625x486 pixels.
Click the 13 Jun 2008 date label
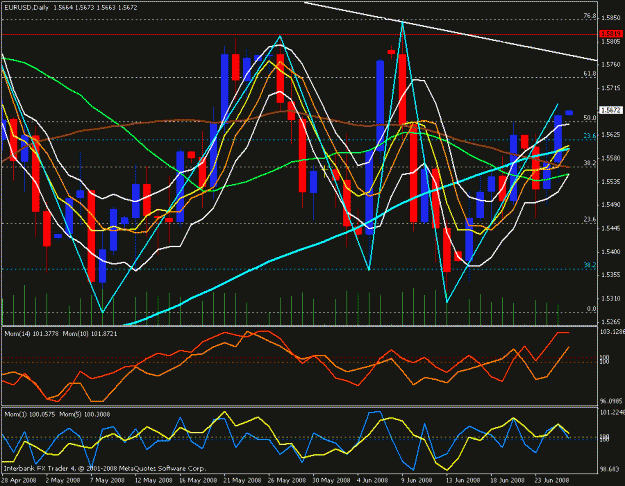pos(463,480)
